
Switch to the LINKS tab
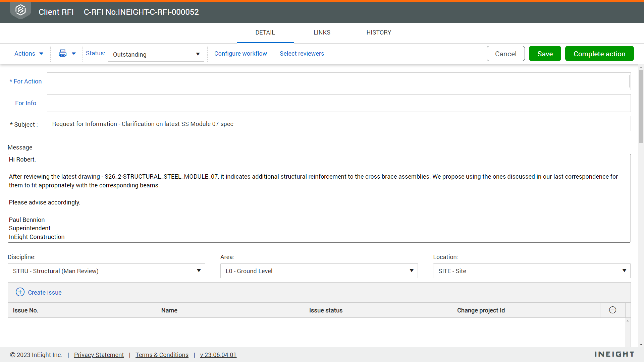coord(322,33)
